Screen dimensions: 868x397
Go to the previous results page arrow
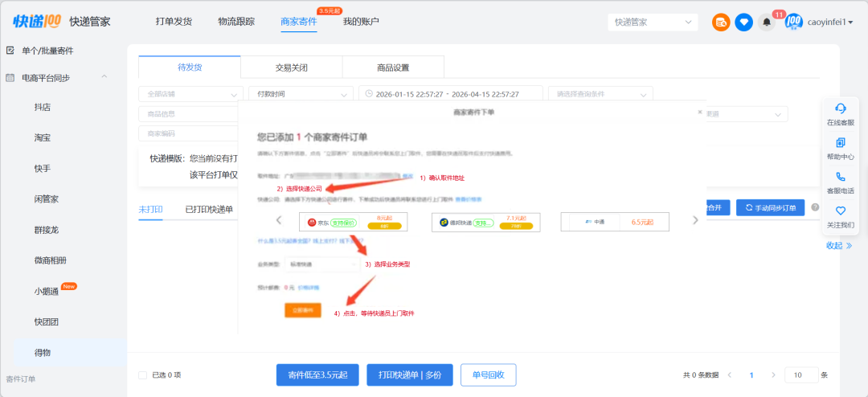730,374
